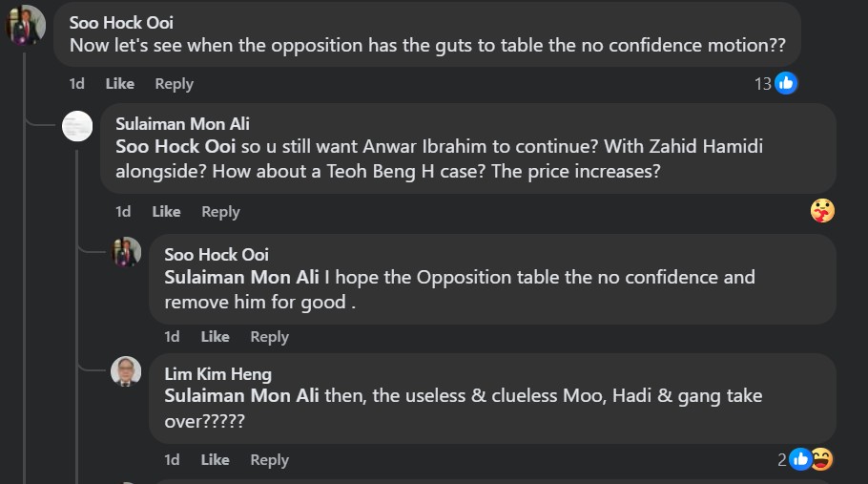Open the thumbs-up reaction on Lim Kim Heng's comment
The image size is (868, 484).
800,459
